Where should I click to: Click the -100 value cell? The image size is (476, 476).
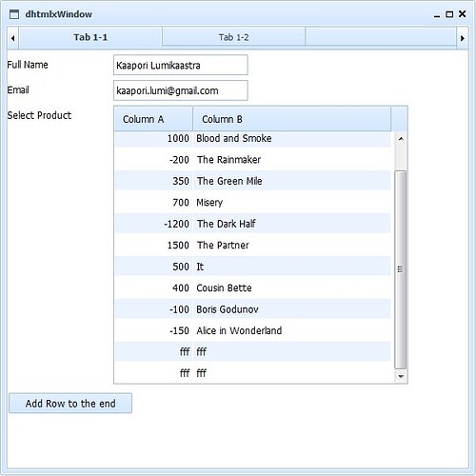tap(154, 309)
